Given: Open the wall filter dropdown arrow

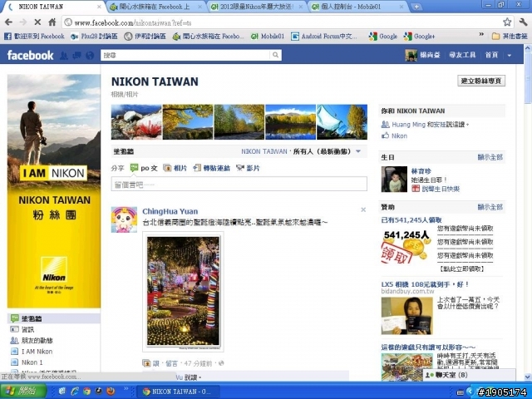Looking at the screenshot, I should pyautogui.click(x=358, y=151).
